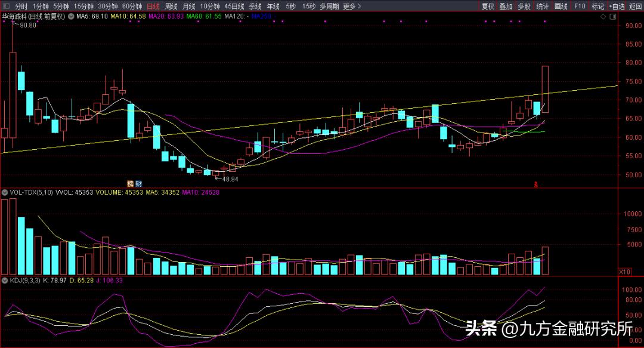The width and height of the screenshot is (644, 348).
Task: Click the X10 volume scale label
Action: click(x=624, y=272)
